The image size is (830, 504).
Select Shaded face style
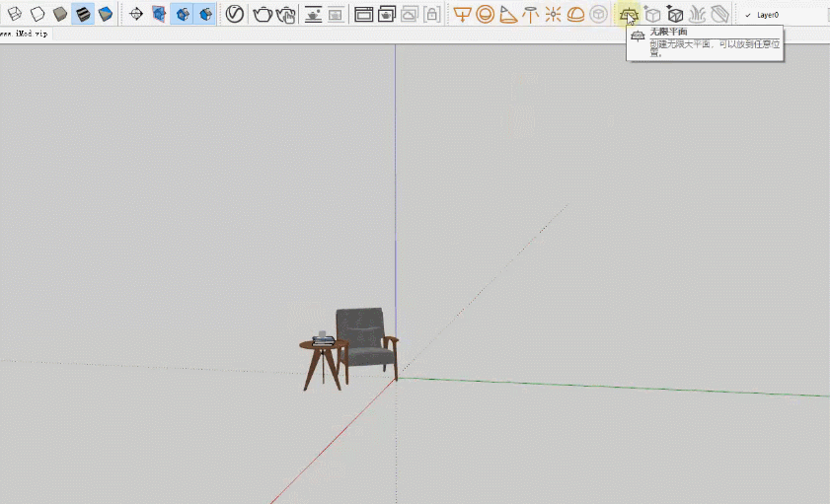click(60, 14)
